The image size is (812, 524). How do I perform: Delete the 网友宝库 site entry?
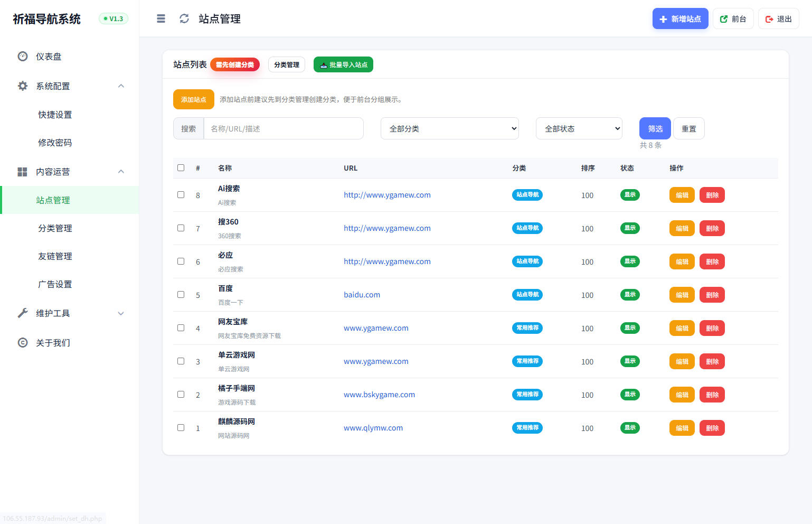[712, 328]
